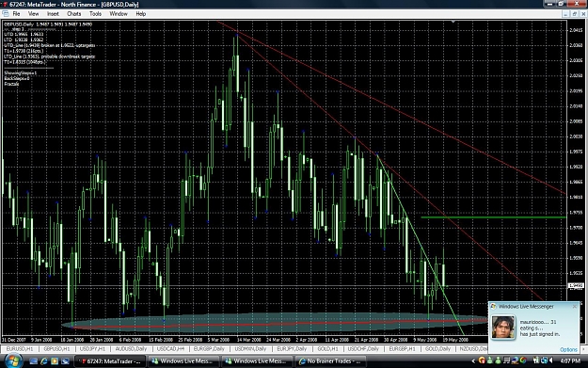Open the Insert menu
Viewport: 588px width, 368px height.
tap(53, 14)
